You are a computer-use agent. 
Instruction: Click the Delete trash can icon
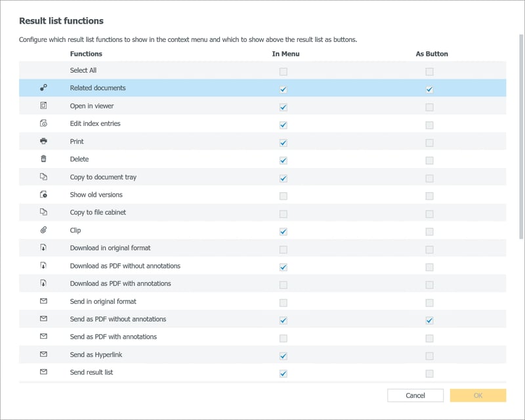coord(43,159)
